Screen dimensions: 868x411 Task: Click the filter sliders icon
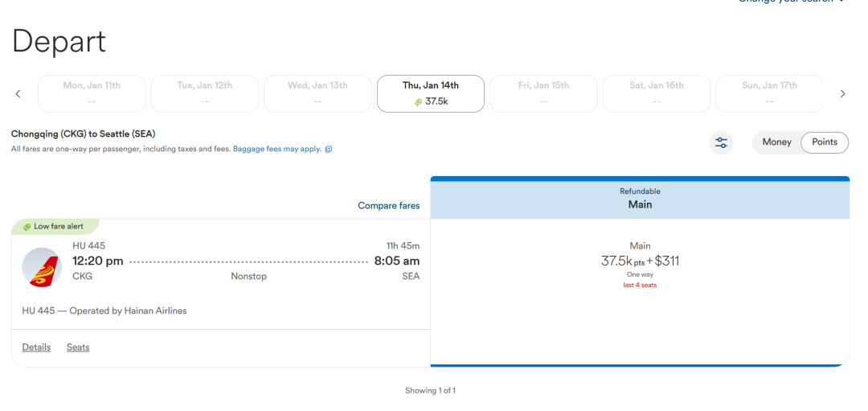721,142
